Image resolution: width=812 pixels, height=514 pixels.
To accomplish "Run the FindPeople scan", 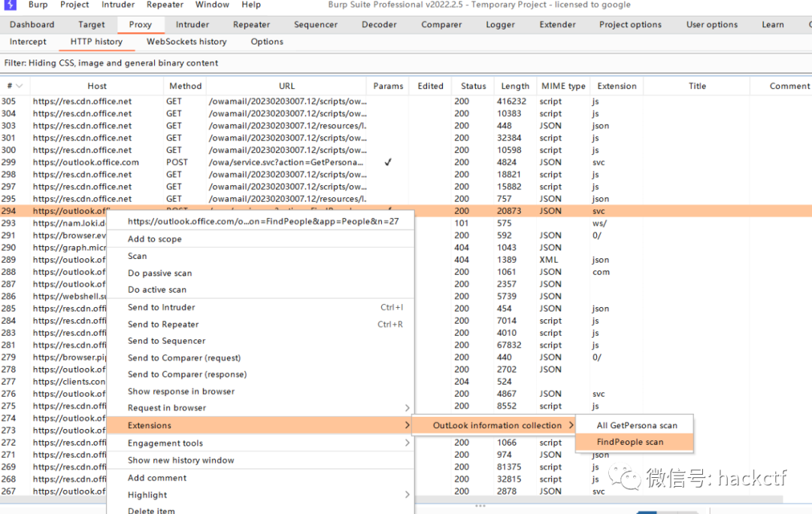I will coord(635,442).
